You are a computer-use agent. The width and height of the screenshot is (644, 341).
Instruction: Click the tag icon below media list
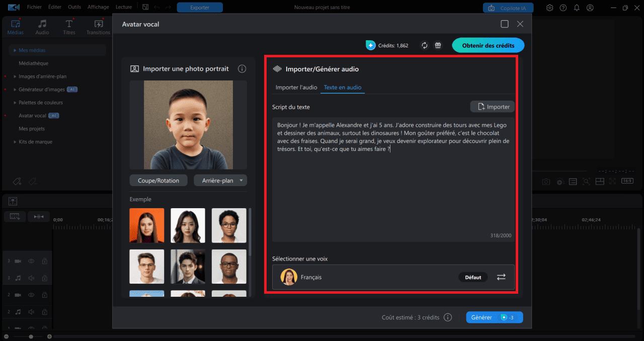(17, 181)
